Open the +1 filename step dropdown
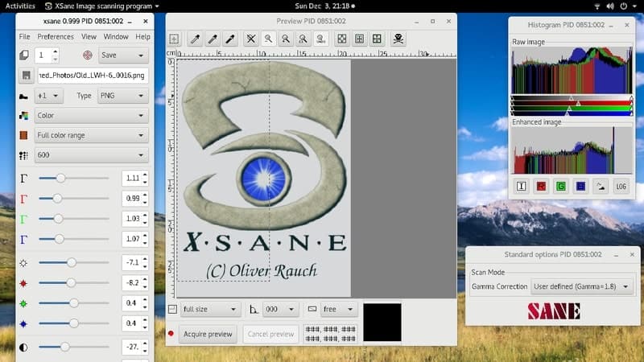644x362 pixels. tap(48, 96)
